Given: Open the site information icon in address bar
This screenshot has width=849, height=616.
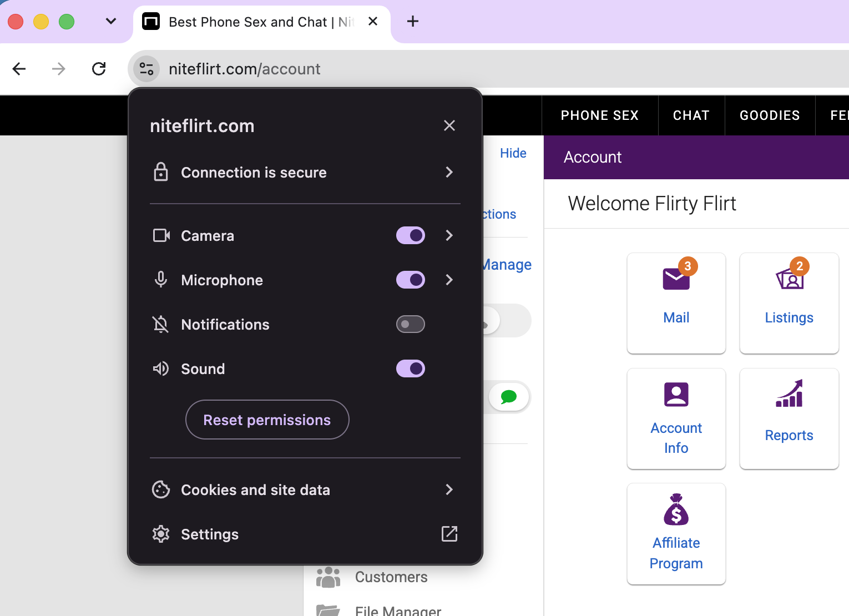Looking at the screenshot, I should click(146, 69).
